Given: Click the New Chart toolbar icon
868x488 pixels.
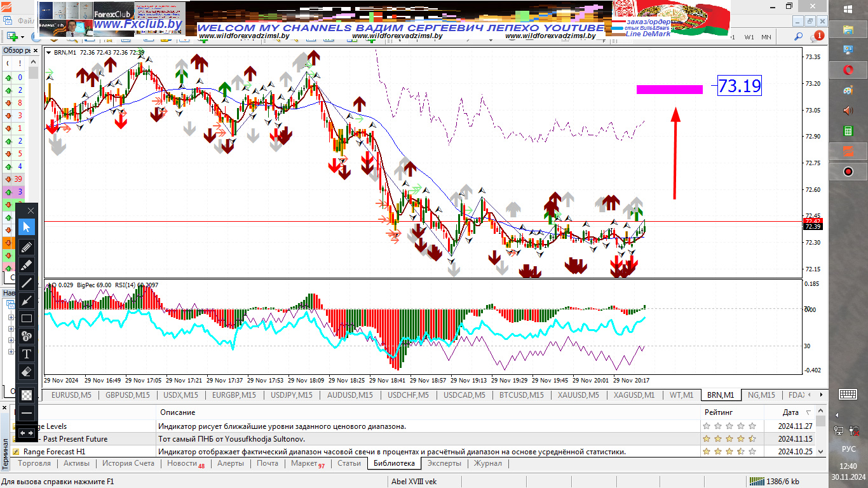Looking at the screenshot, I should (x=11, y=37).
